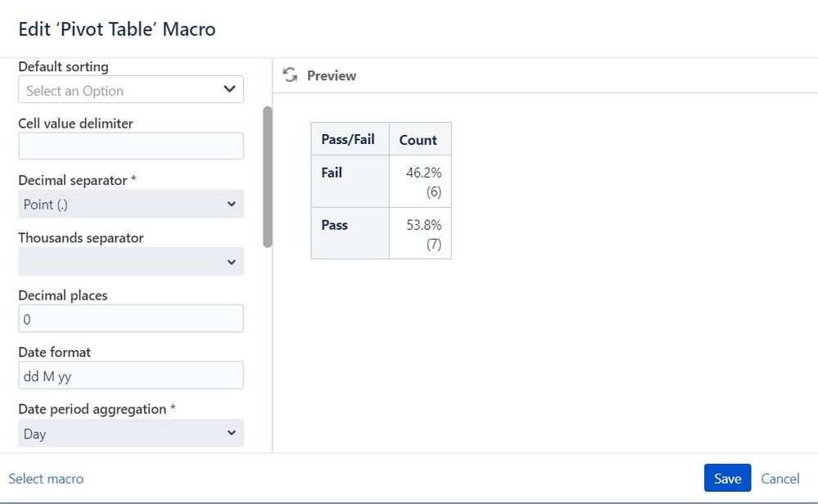Click the dialog title Edit Pivot Table Macro
Viewport: 818px width, 504px height.
[118, 29]
